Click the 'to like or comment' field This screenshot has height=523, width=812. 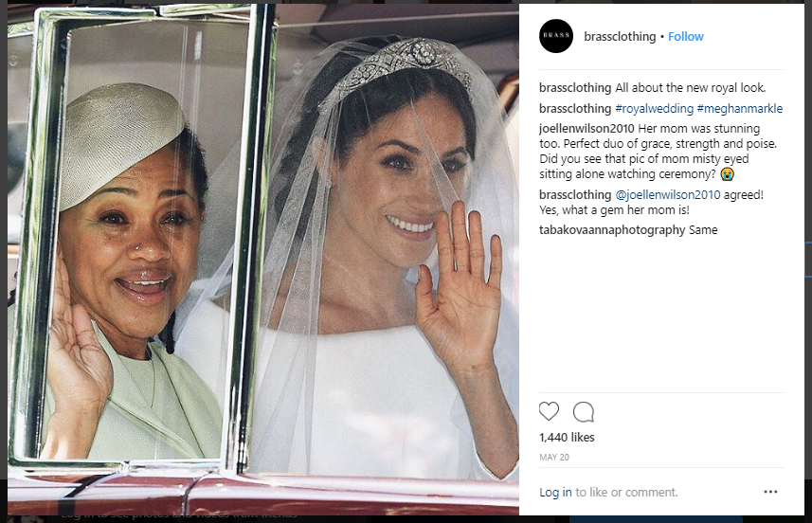pyautogui.click(x=626, y=492)
